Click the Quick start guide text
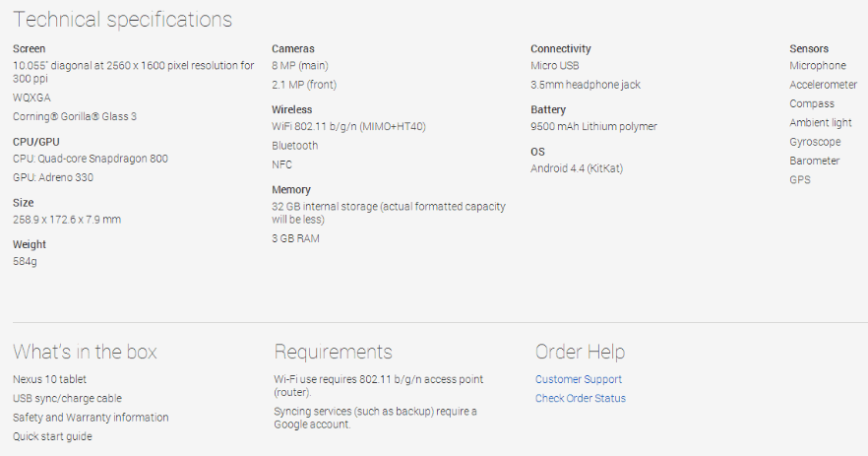Screen dimensions: 868x456 [52, 436]
